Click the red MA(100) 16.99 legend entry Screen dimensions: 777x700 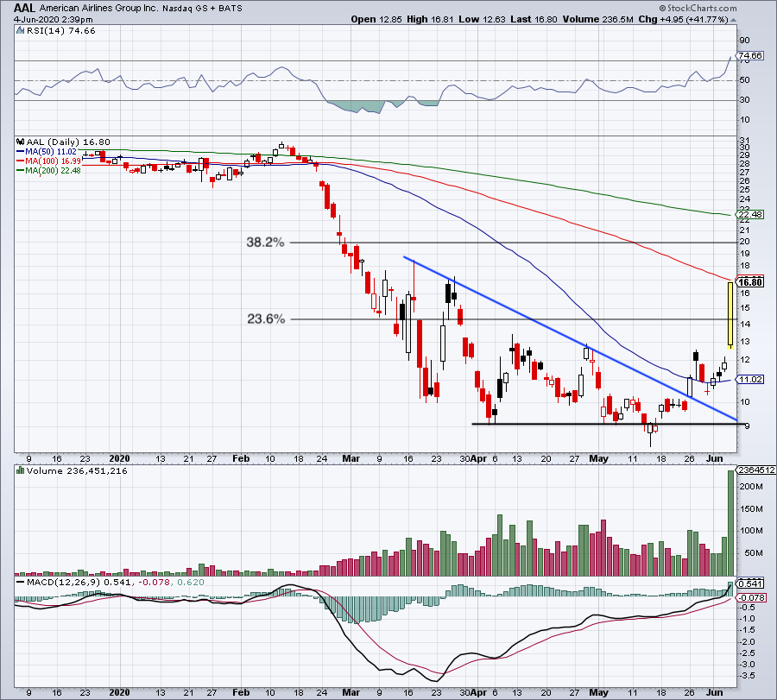[48, 161]
